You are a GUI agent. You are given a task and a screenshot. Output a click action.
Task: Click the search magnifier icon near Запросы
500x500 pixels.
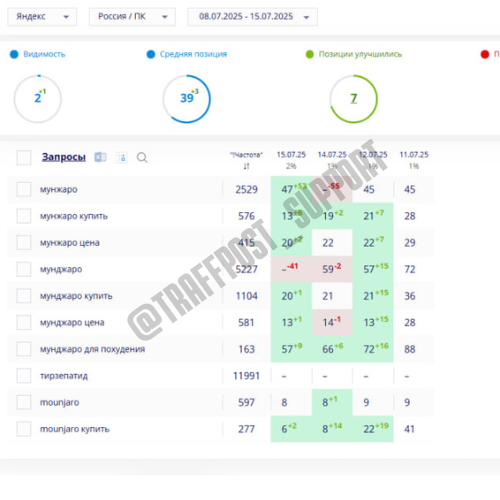(x=142, y=157)
